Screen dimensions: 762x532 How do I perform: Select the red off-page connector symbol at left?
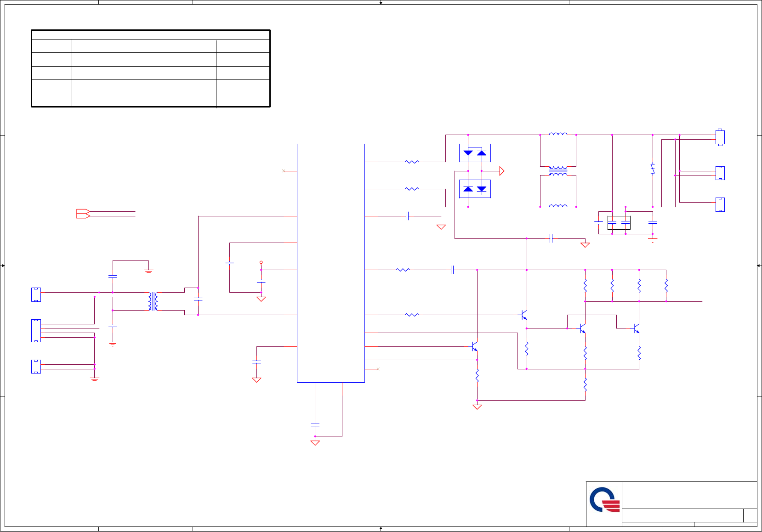click(x=83, y=214)
